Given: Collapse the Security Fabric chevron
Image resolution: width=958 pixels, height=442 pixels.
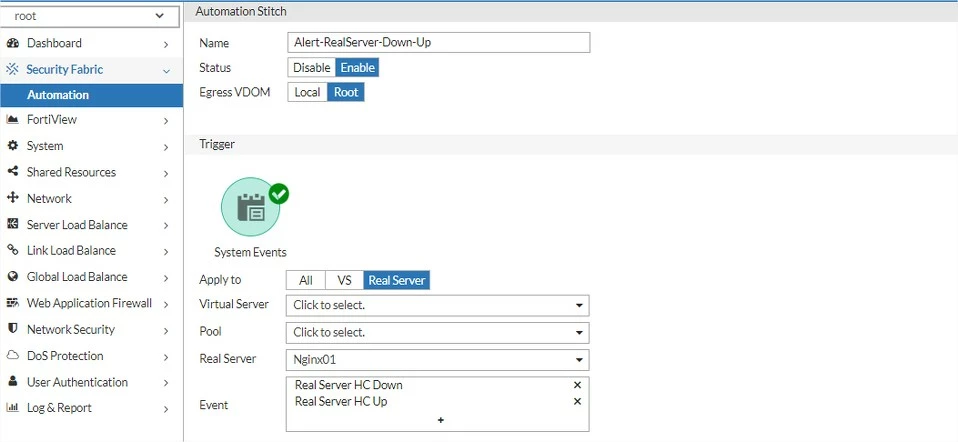Looking at the screenshot, I should tap(166, 71).
